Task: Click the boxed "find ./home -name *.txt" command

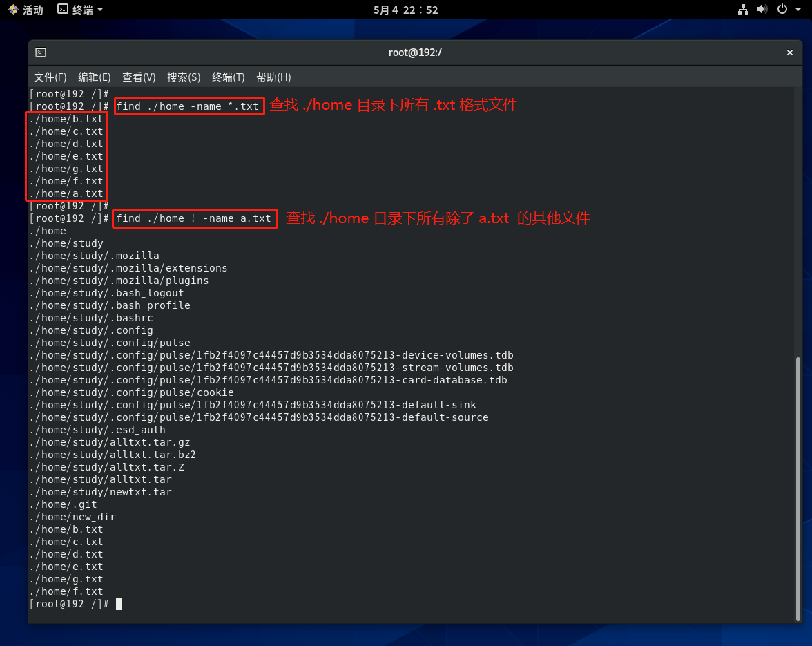Action: point(188,106)
